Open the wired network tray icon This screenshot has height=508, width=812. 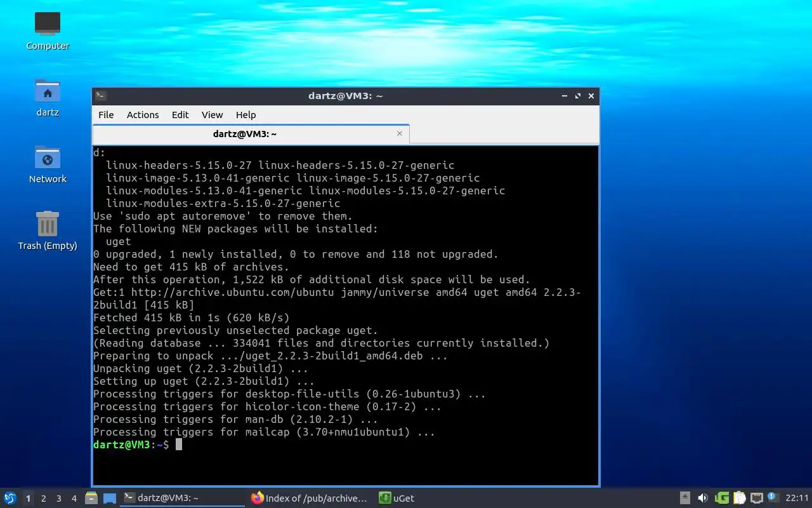(757, 498)
